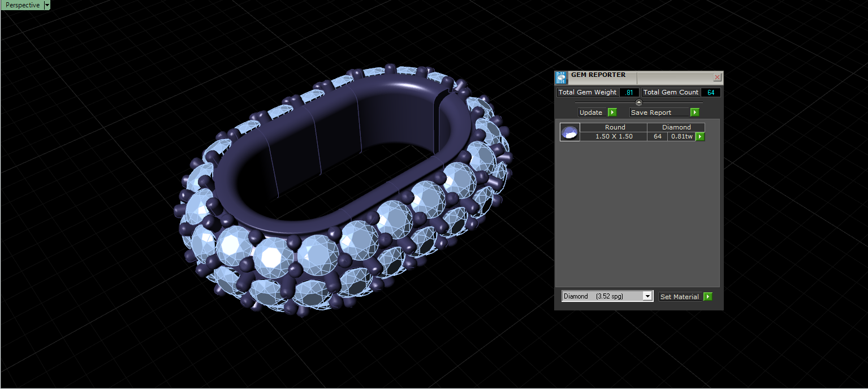This screenshot has width=868, height=389.
Task: Collapse the panel using the round up-arrow handle
Action: pyautogui.click(x=639, y=102)
